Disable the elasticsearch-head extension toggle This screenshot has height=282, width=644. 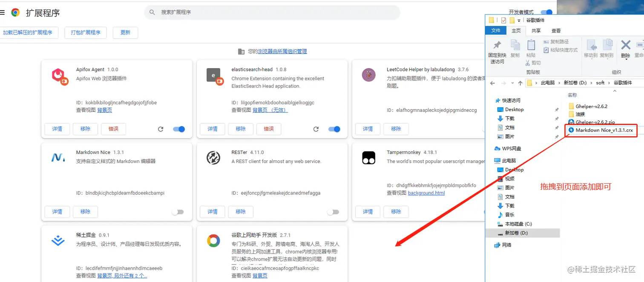pyautogui.click(x=334, y=129)
